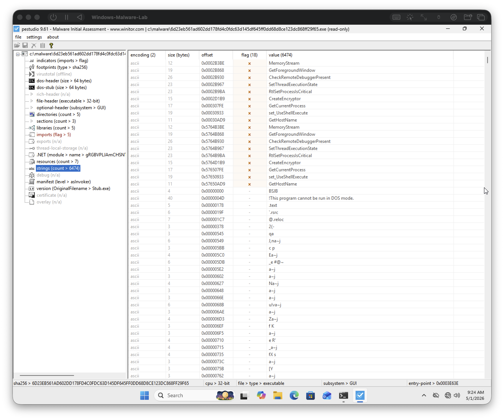Pause the Windows-Malware-Lab virtual machine
Screen dimensions: 504x420
pos(67,17)
